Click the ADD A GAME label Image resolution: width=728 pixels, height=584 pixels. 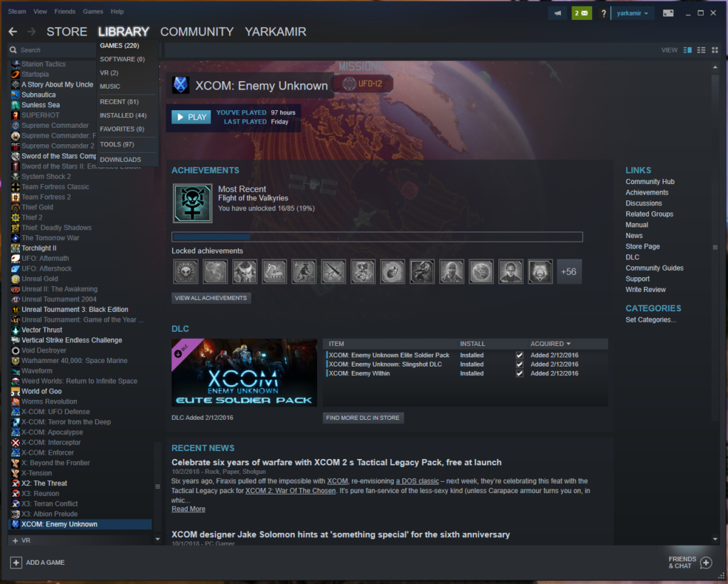pos(45,563)
